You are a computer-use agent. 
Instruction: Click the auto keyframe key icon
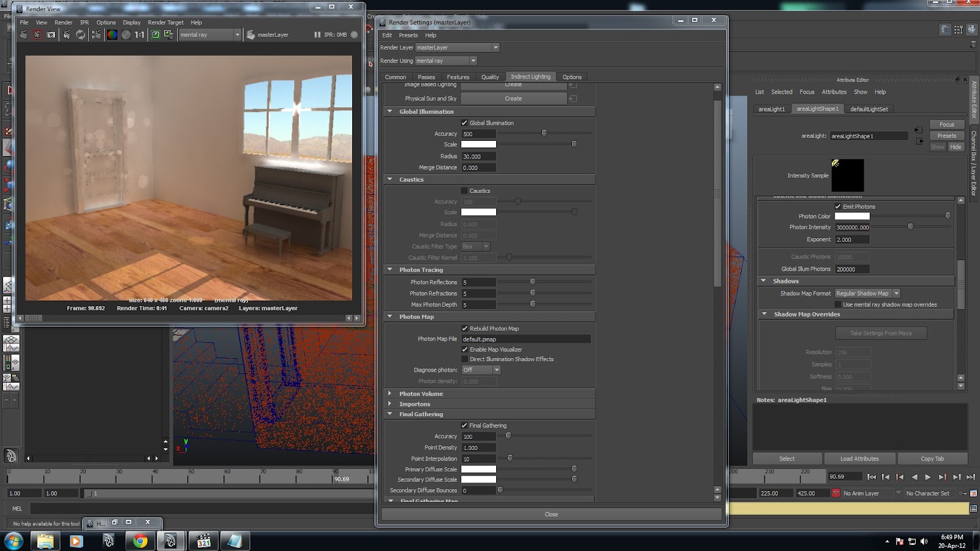[x=963, y=493]
